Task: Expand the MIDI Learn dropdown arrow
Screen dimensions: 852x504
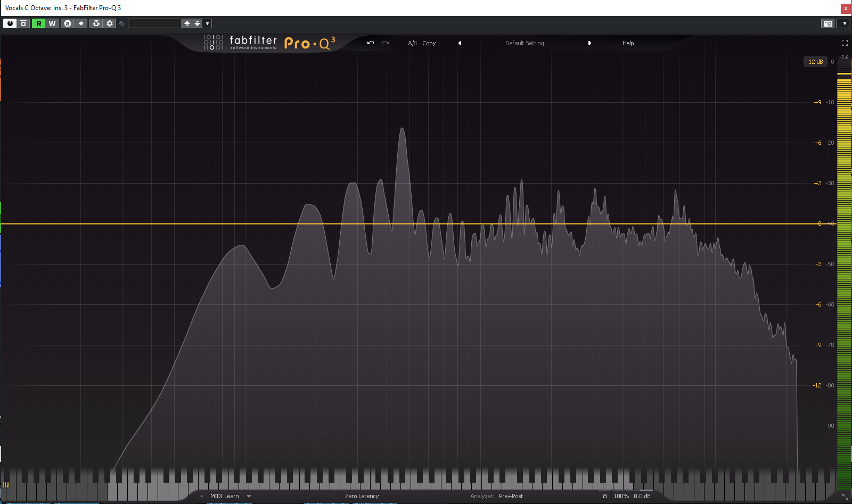Action: [249, 496]
